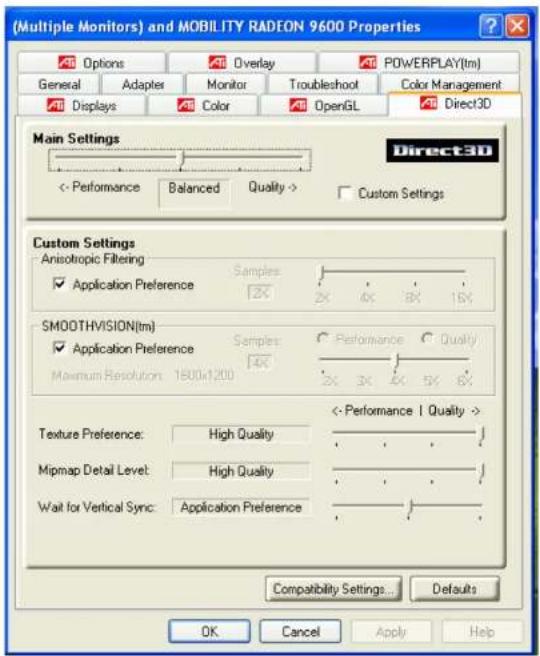
Task: Open the Options tab
Action: click(x=92, y=63)
